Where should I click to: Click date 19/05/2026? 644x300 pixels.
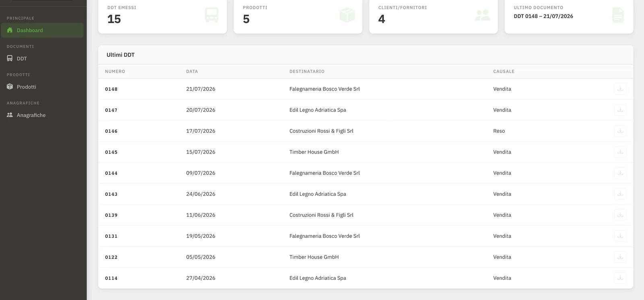pyautogui.click(x=200, y=236)
